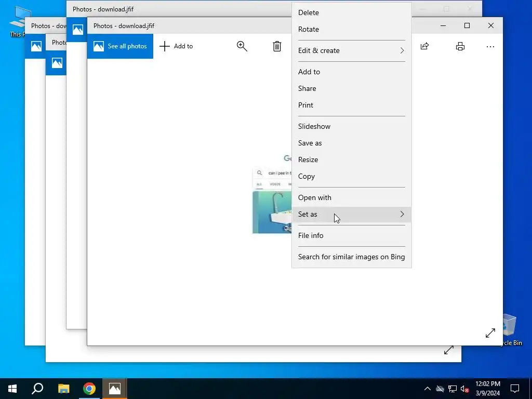The width and height of the screenshot is (532, 399).
Task: Click front window title Photos - download.jfif
Action: click(124, 26)
